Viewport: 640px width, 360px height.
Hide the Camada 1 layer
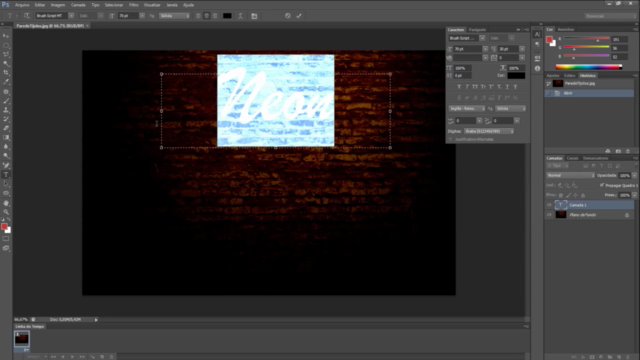click(549, 205)
